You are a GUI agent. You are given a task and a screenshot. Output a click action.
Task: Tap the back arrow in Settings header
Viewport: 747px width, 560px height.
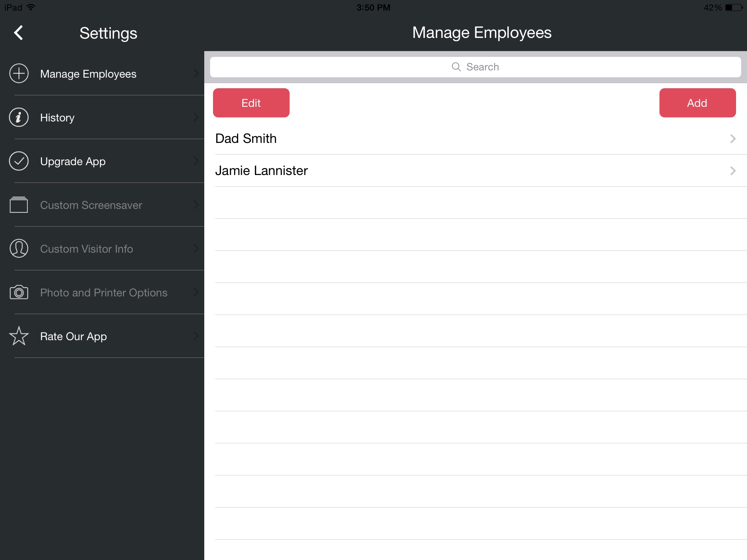pyautogui.click(x=18, y=33)
